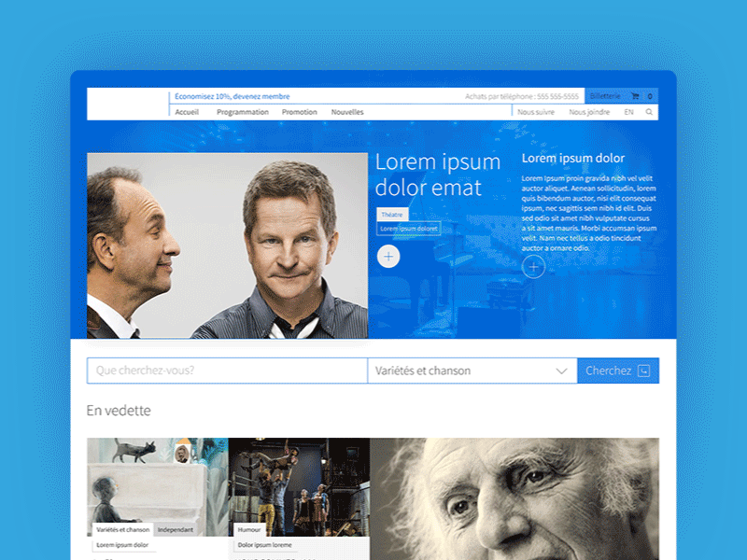Focus the Que cherchez-vous? search field
The width and height of the screenshot is (747, 560).
[227, 371]
